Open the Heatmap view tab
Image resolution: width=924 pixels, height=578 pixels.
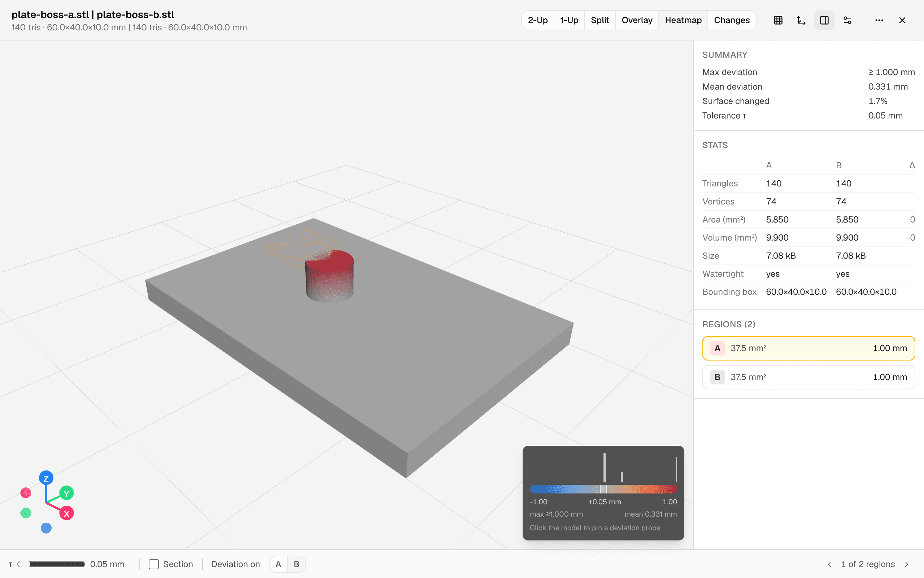tap(683, 20)
